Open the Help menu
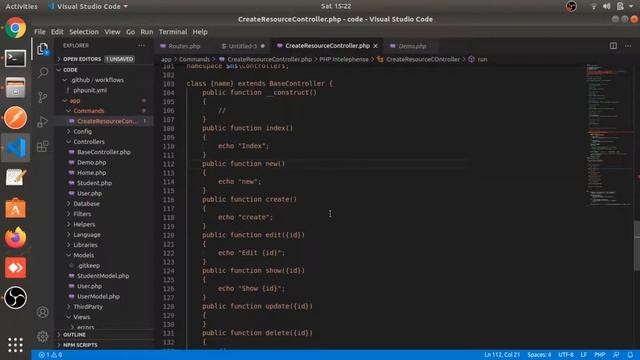Viewport: 640px width, 360px height. click(200, 32)
